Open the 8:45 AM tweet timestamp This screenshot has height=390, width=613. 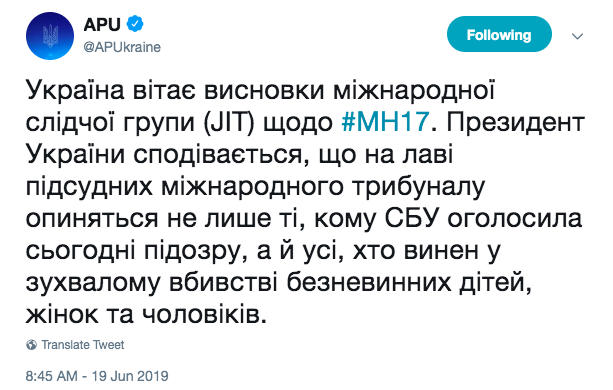pos(51,376)
